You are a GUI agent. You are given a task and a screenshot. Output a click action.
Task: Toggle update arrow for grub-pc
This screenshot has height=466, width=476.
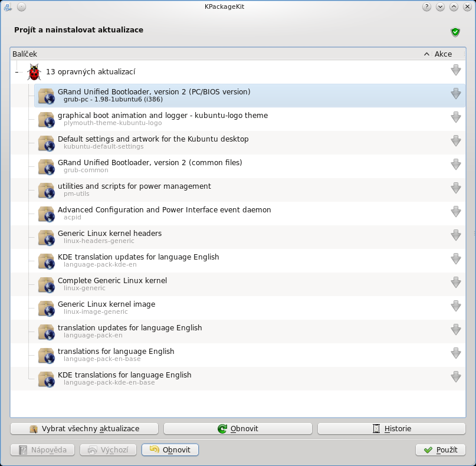pos(456,94)
